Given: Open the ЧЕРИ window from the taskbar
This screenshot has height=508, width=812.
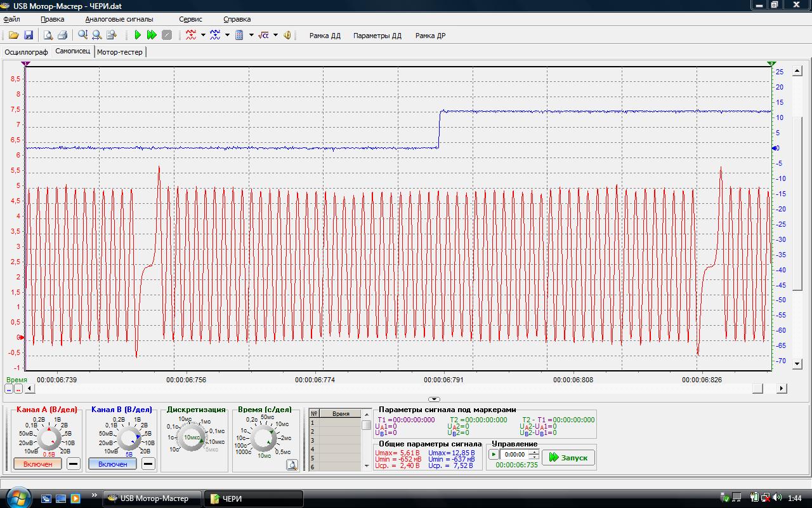Looking at the screenshot, I should pos(253,498).
